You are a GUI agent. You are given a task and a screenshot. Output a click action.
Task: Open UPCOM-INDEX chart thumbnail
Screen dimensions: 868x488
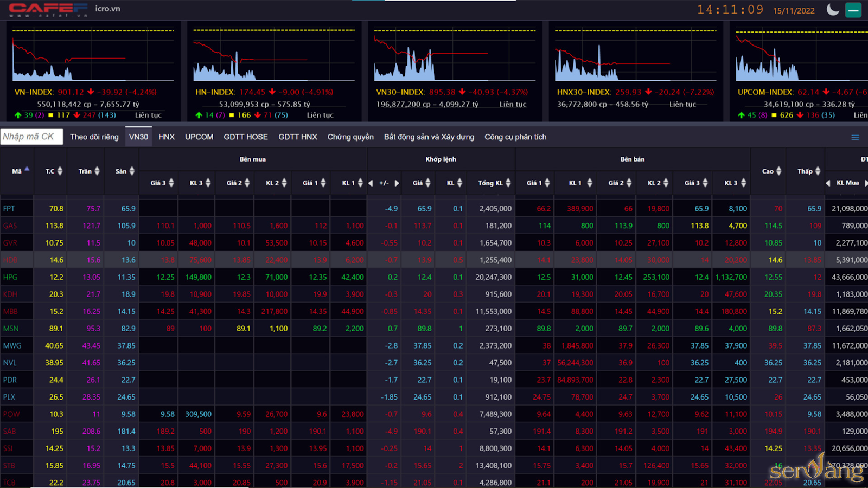[x=802, y=54]
